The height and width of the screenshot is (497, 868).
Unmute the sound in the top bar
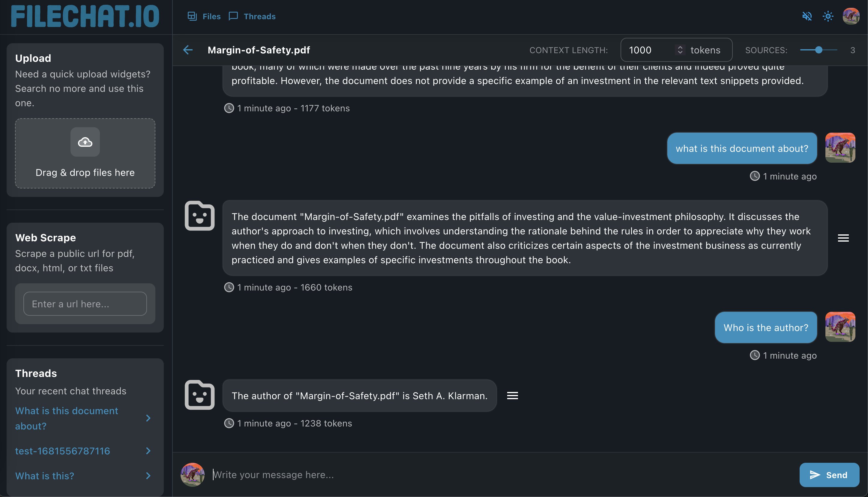[807, 16]
